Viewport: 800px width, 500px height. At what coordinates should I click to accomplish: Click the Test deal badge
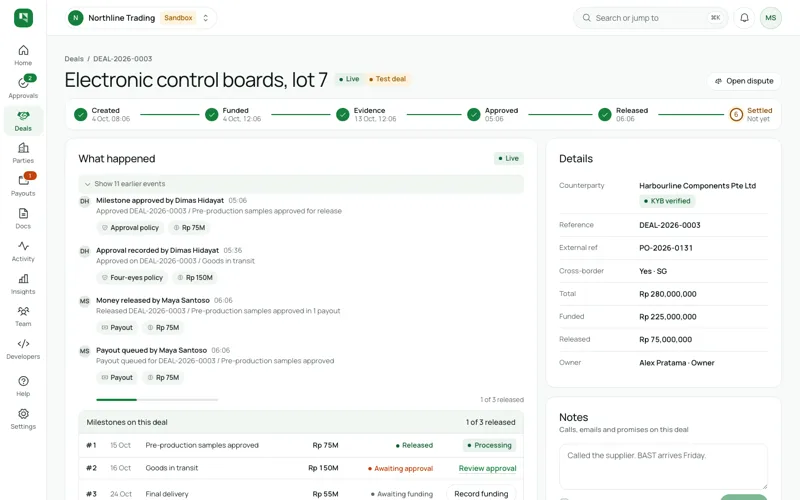tap(387, 79)
